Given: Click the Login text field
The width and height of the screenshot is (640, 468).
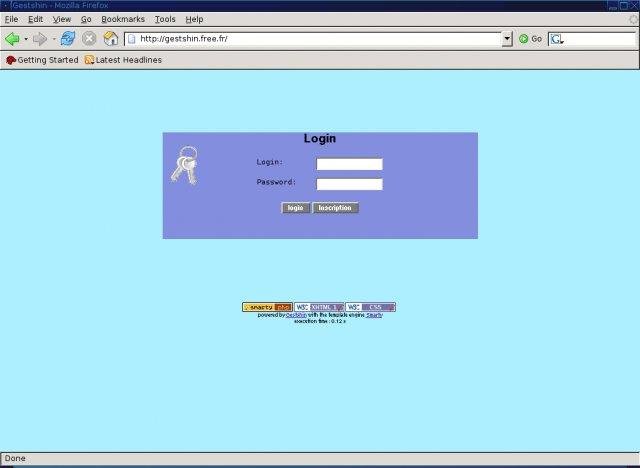Looking at the screenshot, I should [x=349, y=164].
